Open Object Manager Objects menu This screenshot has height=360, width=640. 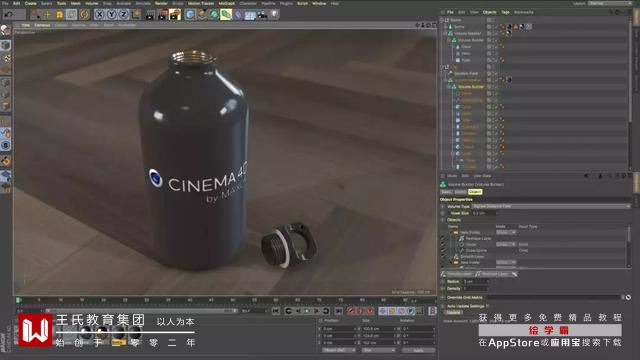point(489,12)
